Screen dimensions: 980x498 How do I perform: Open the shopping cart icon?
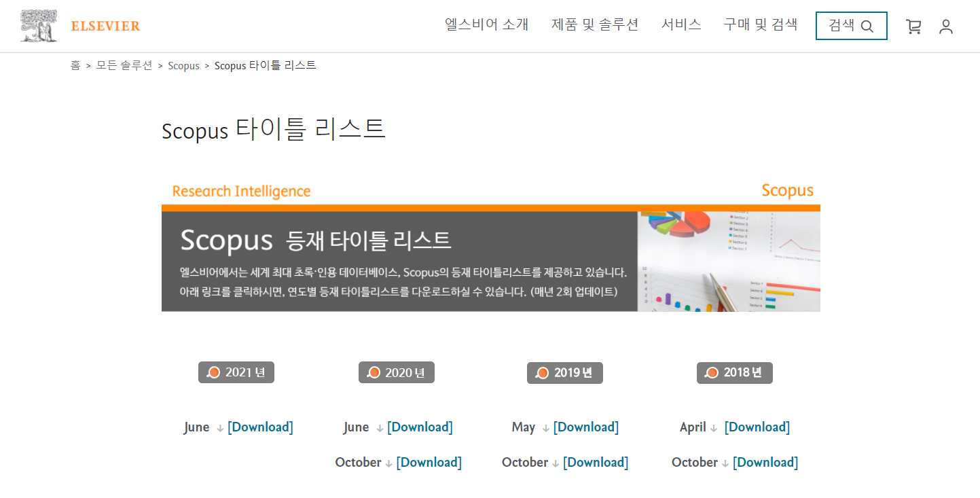[913, 26]
